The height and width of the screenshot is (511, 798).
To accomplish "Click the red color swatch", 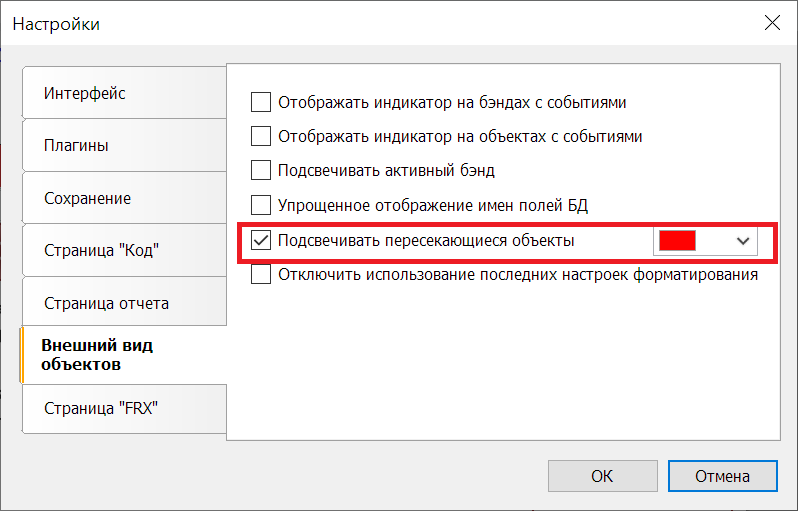I will [677, 241].
